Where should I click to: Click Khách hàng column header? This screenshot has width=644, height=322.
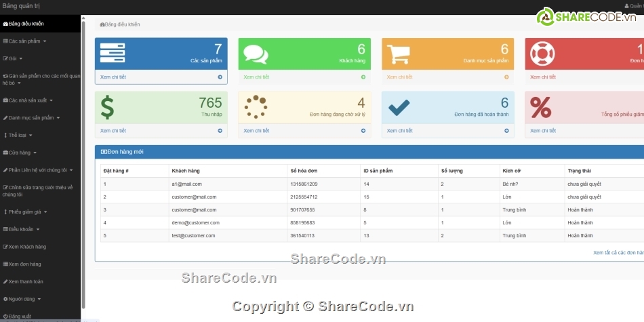tap(186, 171)
